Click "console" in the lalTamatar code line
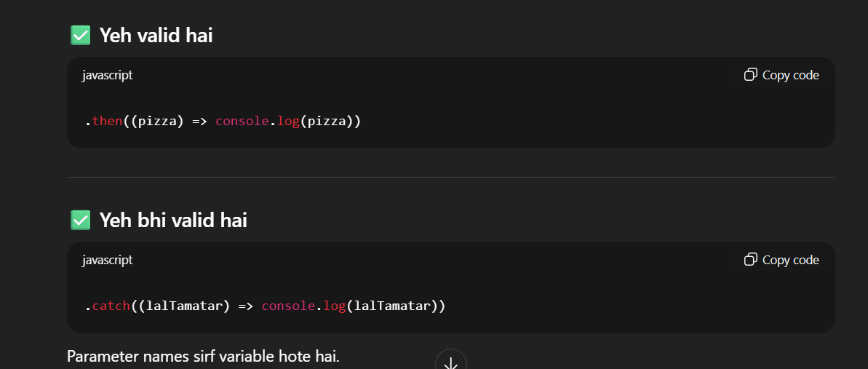 coord(288,306)
